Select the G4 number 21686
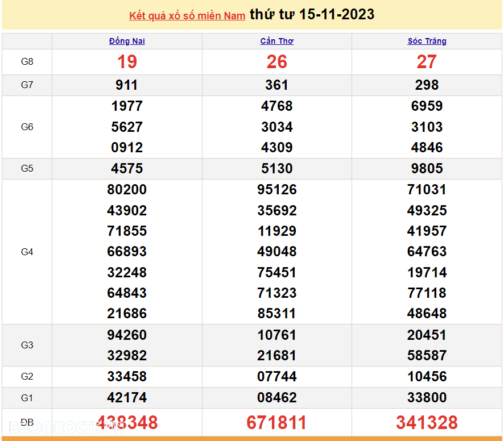Screen dimensions: 504x441 127,314
